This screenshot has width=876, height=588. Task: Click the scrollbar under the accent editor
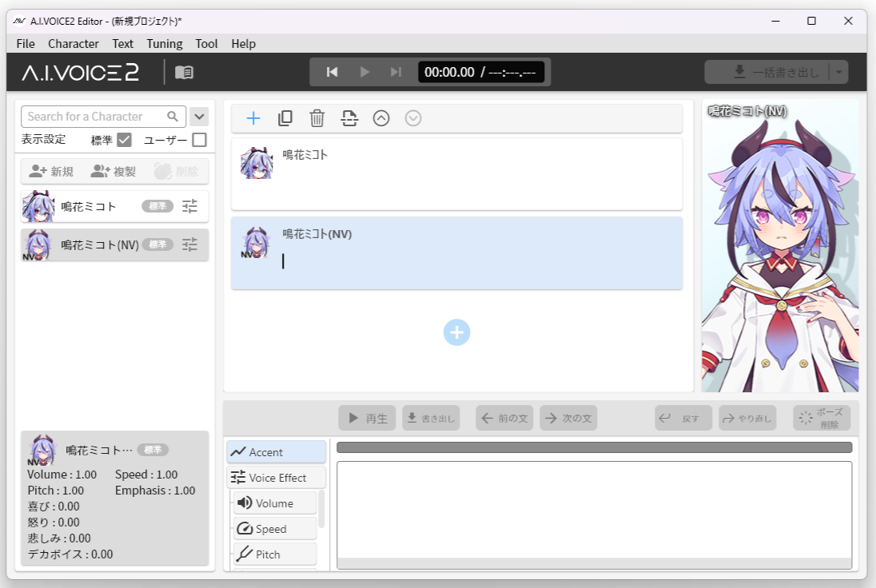(x=594, y=563)
